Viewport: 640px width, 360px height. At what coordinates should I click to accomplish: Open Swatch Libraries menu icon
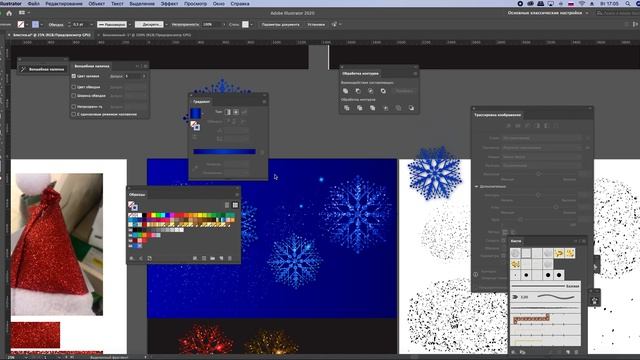pyautogui.click(x=131, y=258)
